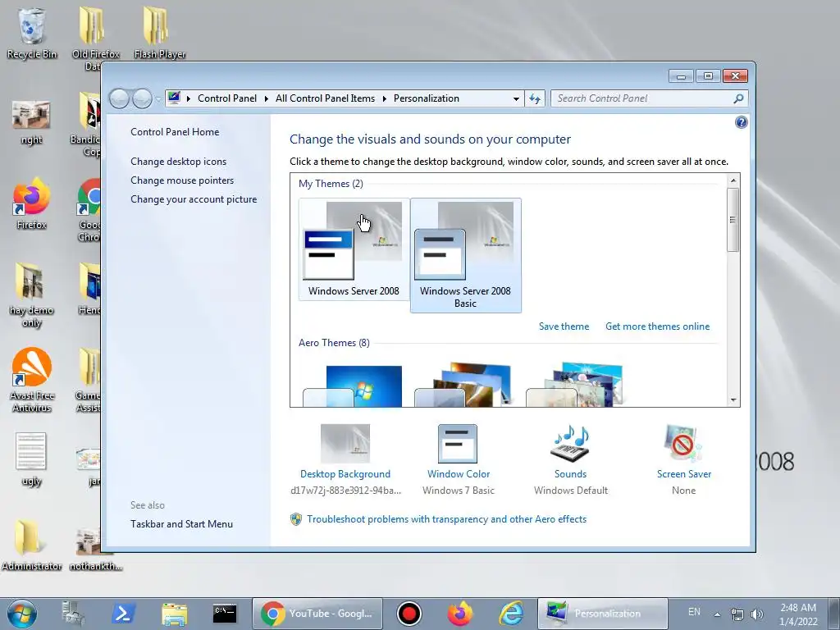Click Change your account picture link
Image resolution: width=840 pixels, height=630 pixels.
pos(194,199)
